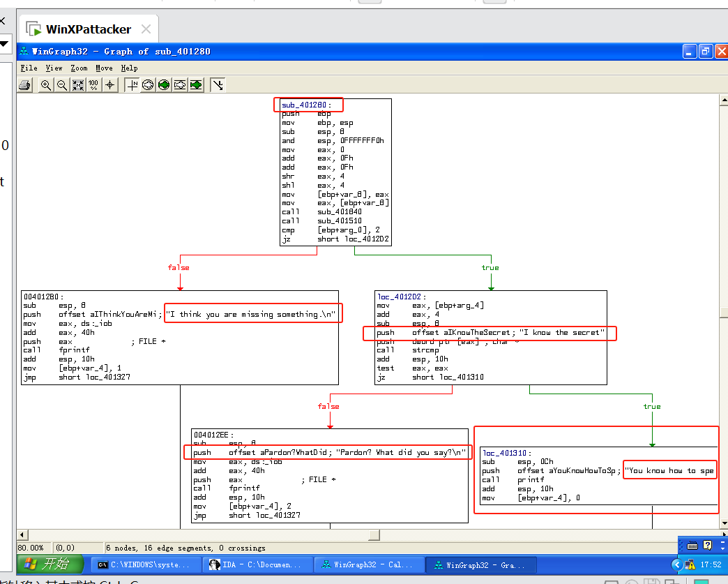The width and height of the screenshot is (728, 584).
Task: Click '6 nodes, 16 edge segments' status text
Action: point(185,548)
